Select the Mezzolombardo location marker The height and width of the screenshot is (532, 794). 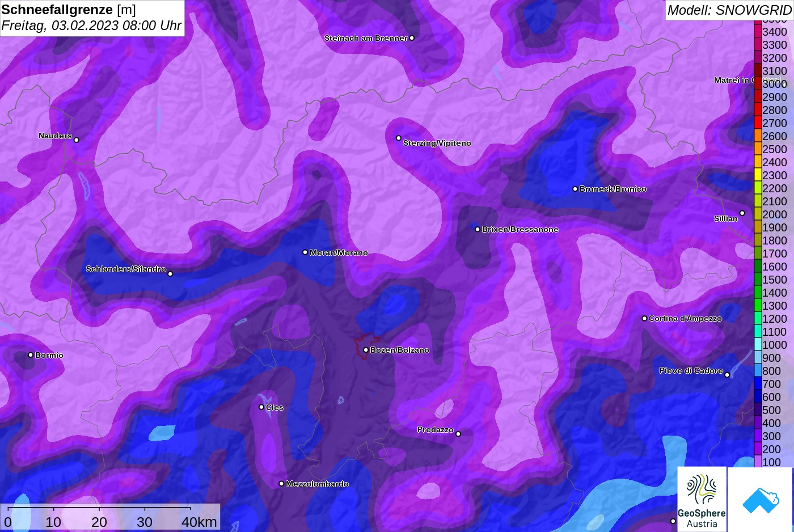click(x=281, y=484)
